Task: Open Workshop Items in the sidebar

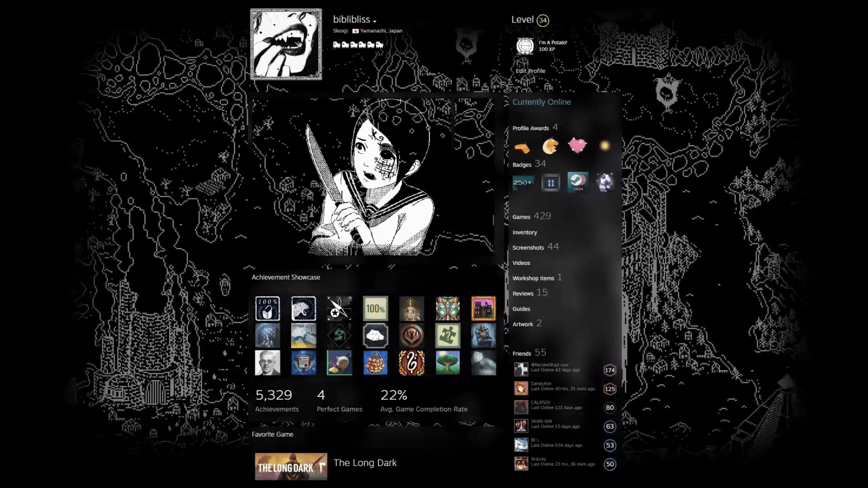Action: tap(537, 278)
